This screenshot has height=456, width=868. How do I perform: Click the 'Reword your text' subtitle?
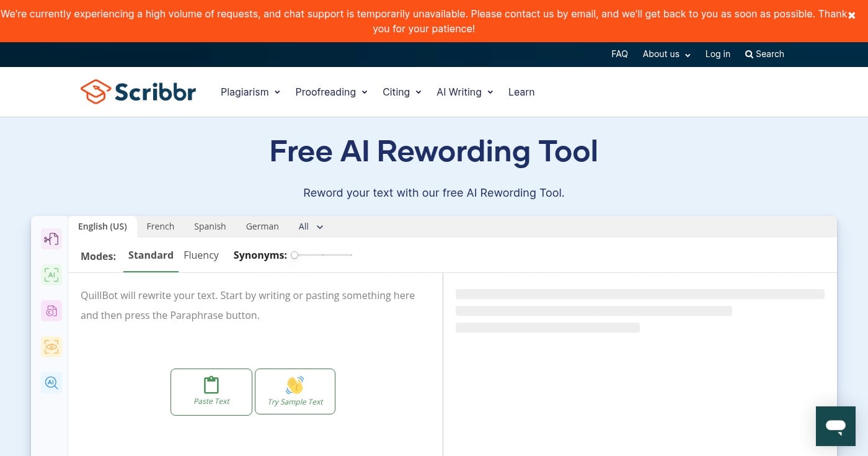[434, 193]
